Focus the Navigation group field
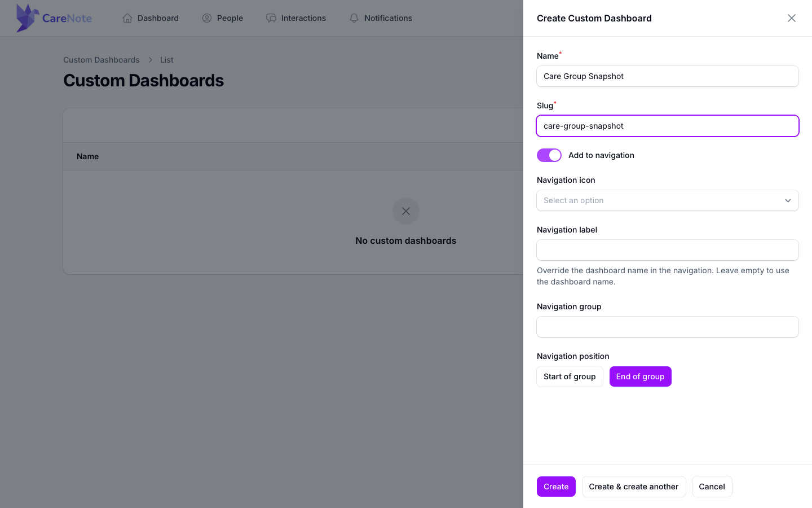This screenshot has width=812, height=508. (x=668, y=327)
